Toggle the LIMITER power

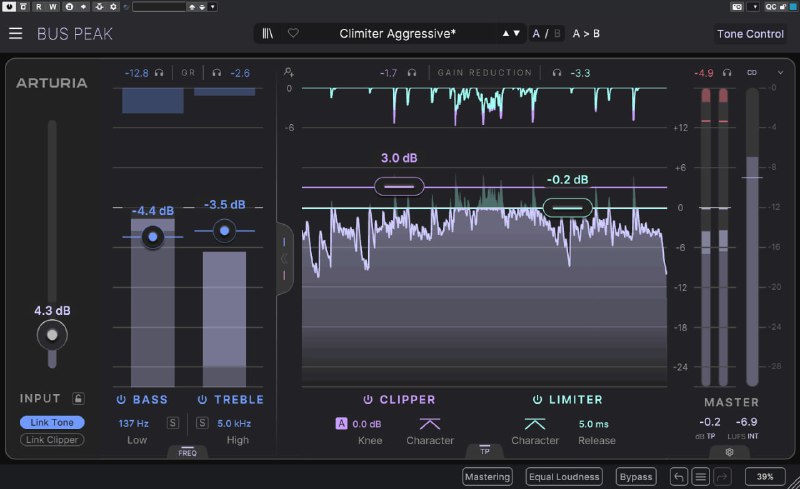[x=537, y=400]
